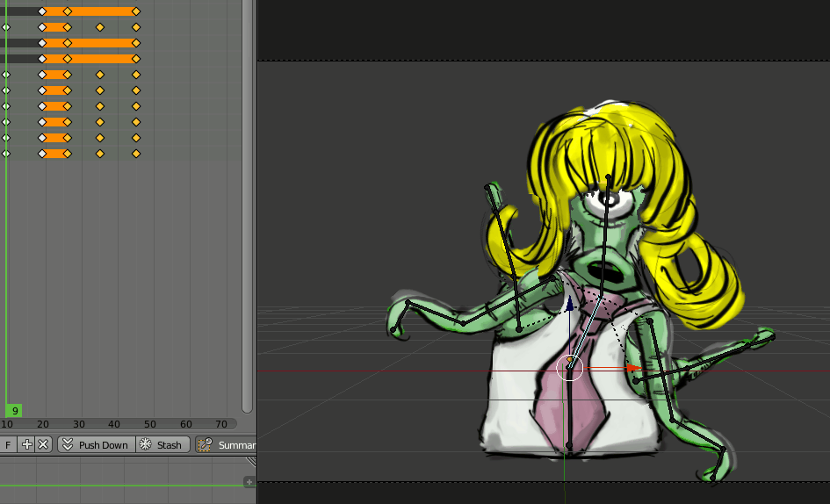Select white keyframe starting the top orange bar
The width and height of the screenshot is (830, 504).
coord(42,11)
